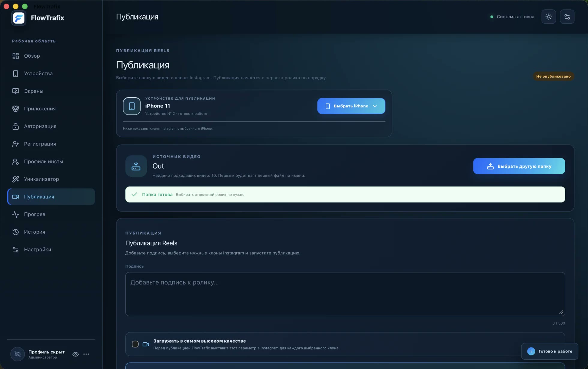Open История via its clock icon
This screenshot has height=369, width=588.
[x=16, y=232]
